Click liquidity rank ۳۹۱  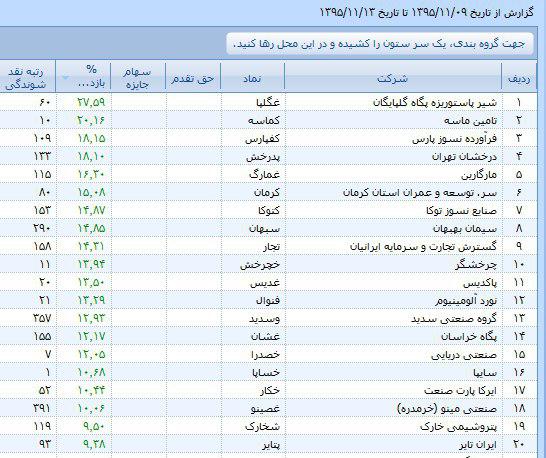click(x=42, y=408)
